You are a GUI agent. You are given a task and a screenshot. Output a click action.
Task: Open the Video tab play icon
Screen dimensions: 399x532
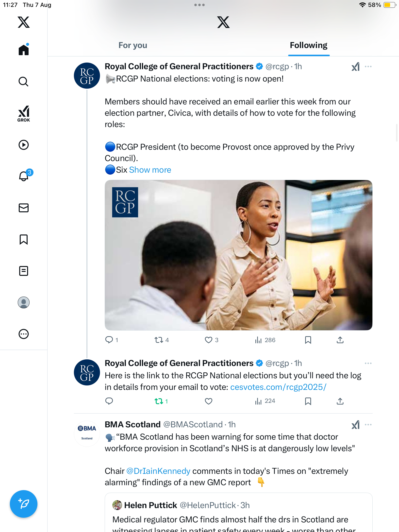24,145
